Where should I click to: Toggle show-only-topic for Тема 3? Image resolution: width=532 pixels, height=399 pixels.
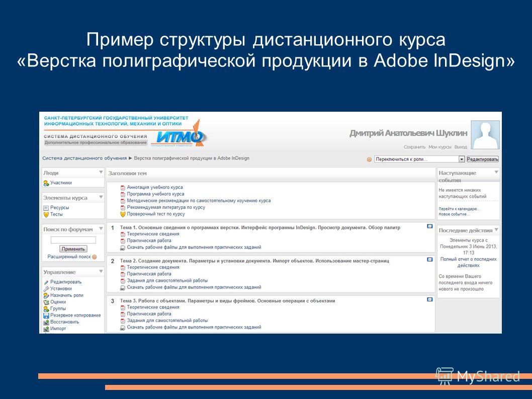click(429, 299)
